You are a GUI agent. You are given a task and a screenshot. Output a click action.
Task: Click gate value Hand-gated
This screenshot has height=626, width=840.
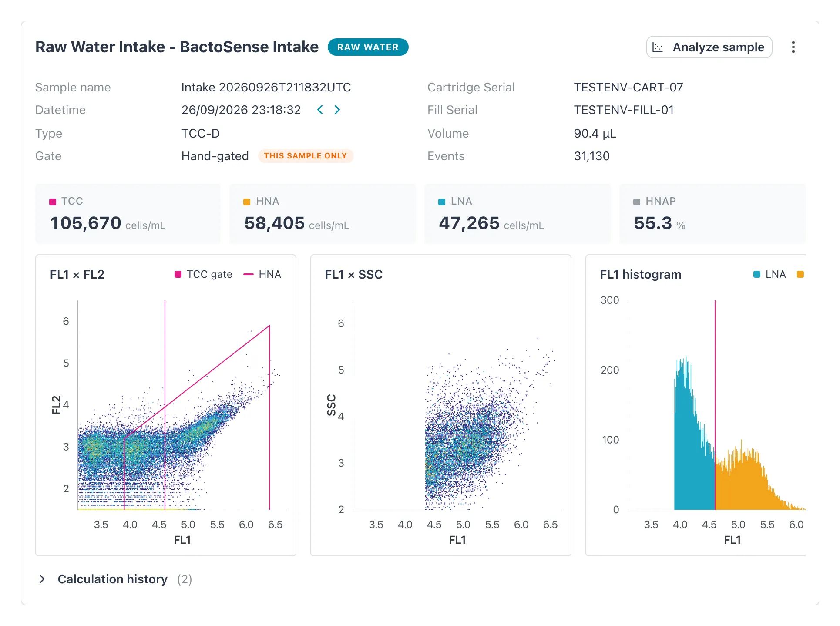(x=215, y=156)
